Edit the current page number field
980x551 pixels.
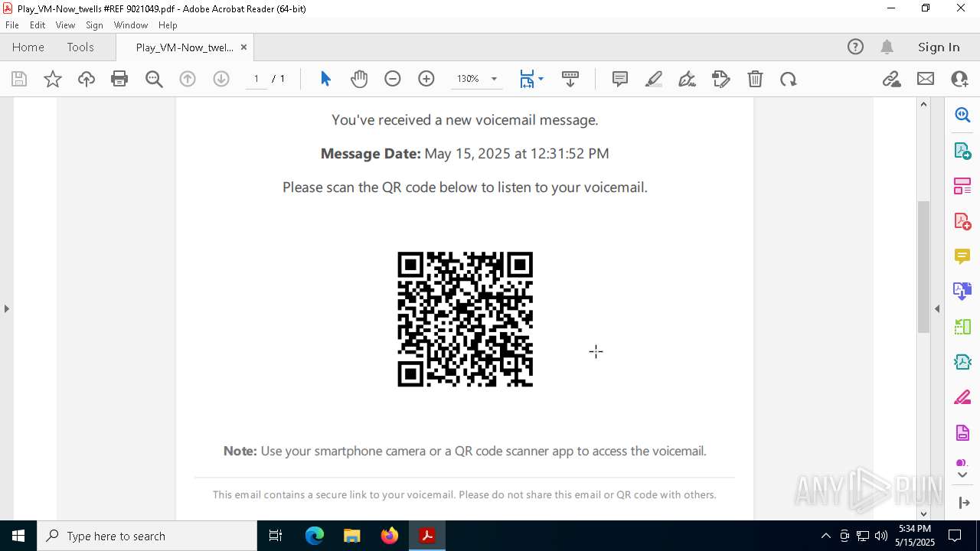pyautogui.click(x=256, y=79)
